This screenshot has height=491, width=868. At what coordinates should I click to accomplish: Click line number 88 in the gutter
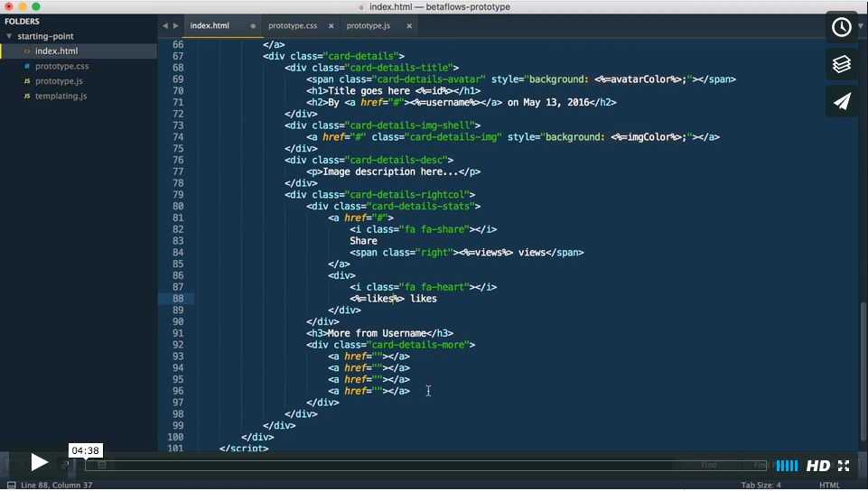pos(178,299)
